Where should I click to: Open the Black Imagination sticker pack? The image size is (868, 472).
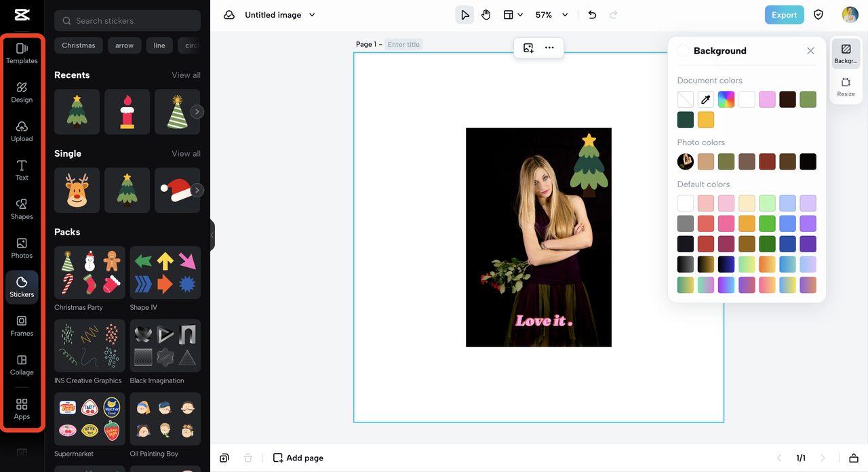165,346
